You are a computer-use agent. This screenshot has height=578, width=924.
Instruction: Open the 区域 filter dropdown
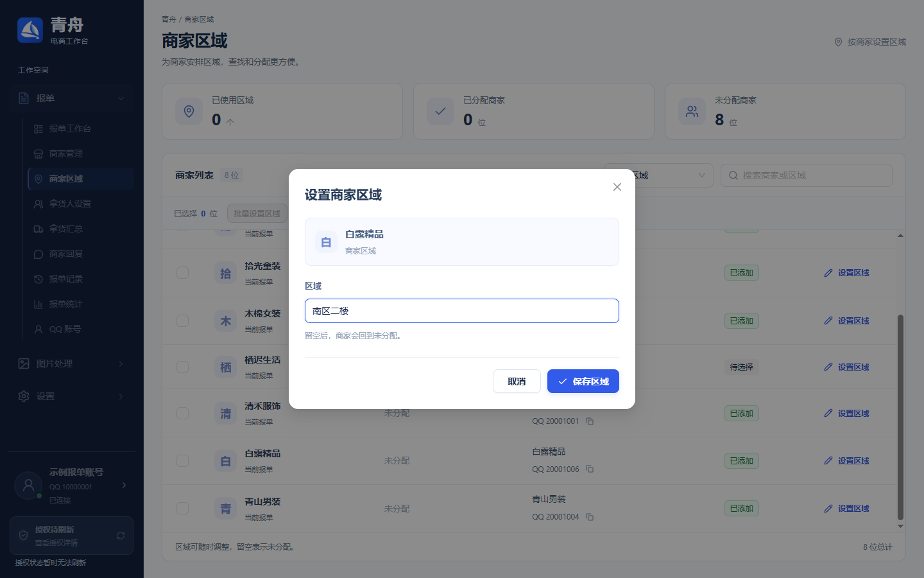tap(659, 175)
